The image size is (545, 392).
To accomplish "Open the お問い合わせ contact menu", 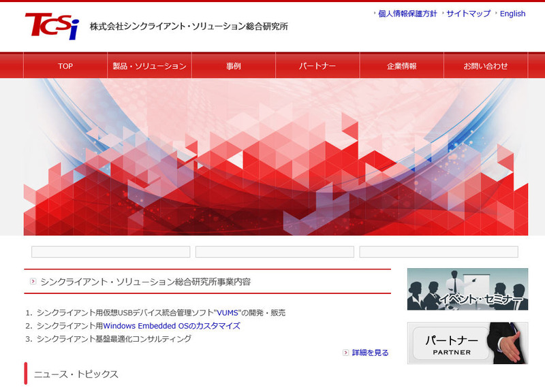I will coord(482,65).
